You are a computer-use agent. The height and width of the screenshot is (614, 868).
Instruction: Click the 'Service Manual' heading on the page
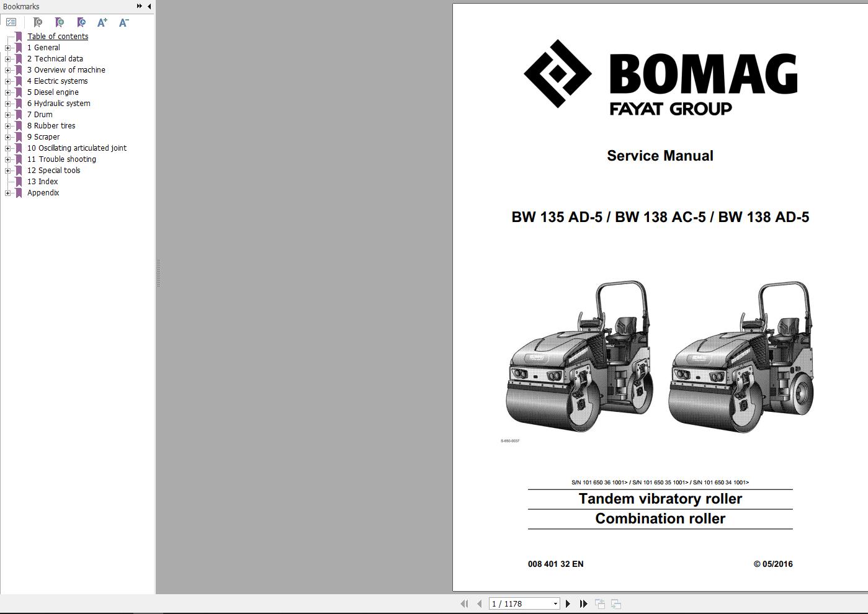(660, 156)
